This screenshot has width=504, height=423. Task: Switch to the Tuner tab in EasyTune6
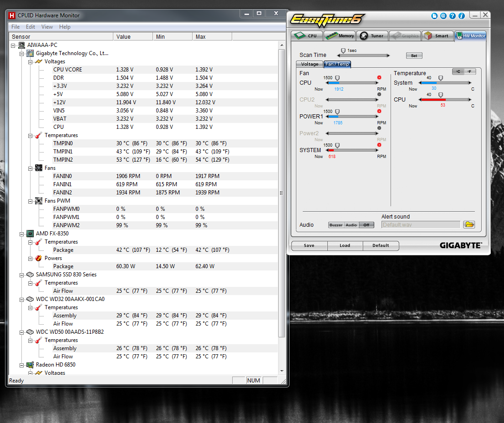pos(372,36)
